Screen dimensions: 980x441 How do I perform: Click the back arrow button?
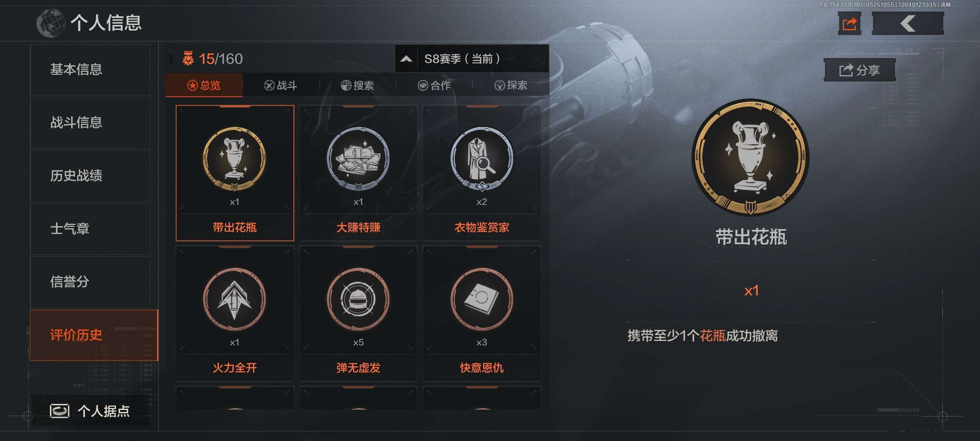coord(908,23)
